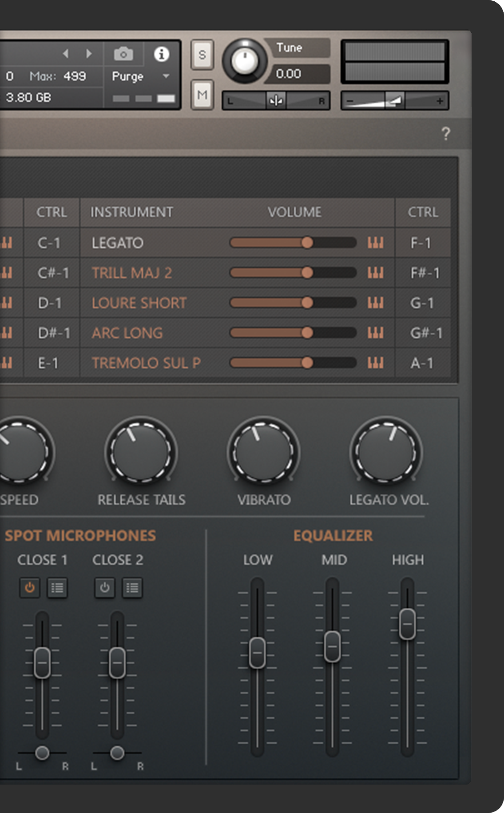Viewport: 504px width, 813px height.
Task: Select the LOURE SHORT articulation
Action: pos(139,303)
